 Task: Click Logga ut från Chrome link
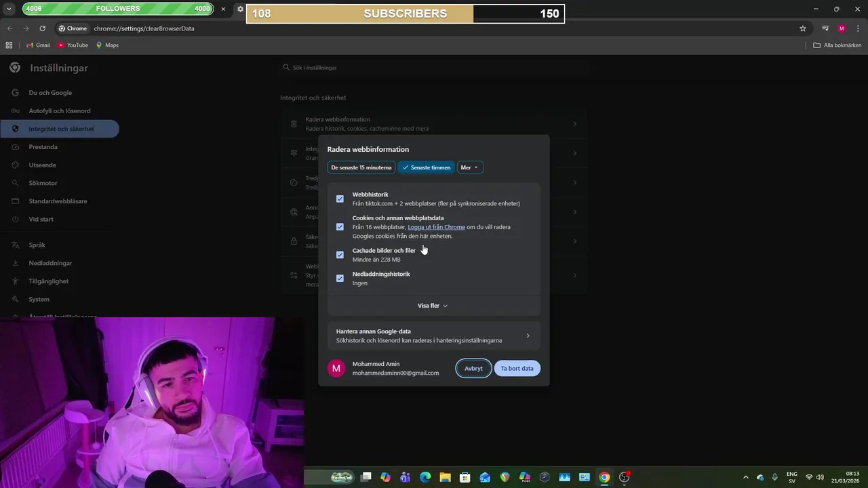(x=436, y=227)
